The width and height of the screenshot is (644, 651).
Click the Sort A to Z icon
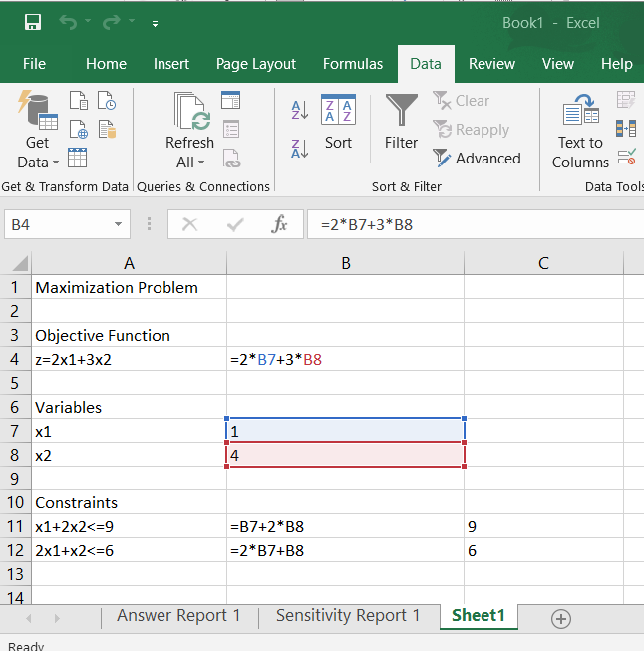[299, 111]
